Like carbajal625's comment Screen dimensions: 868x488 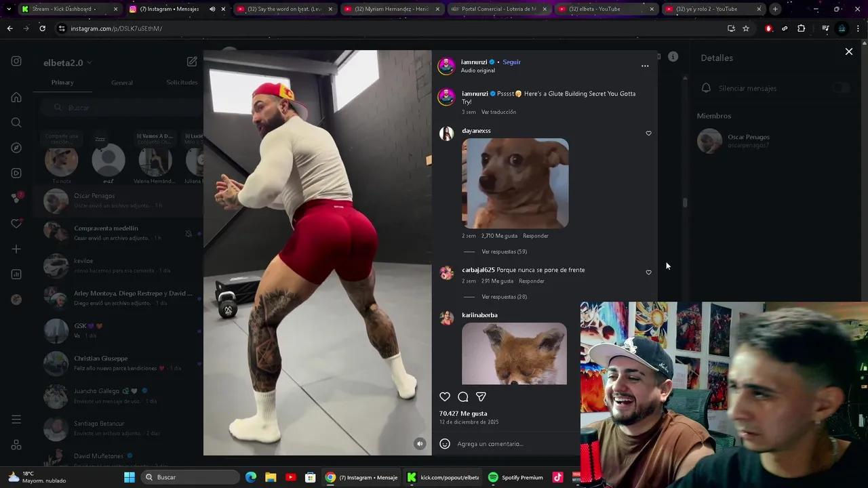click(x=648, y=272)
